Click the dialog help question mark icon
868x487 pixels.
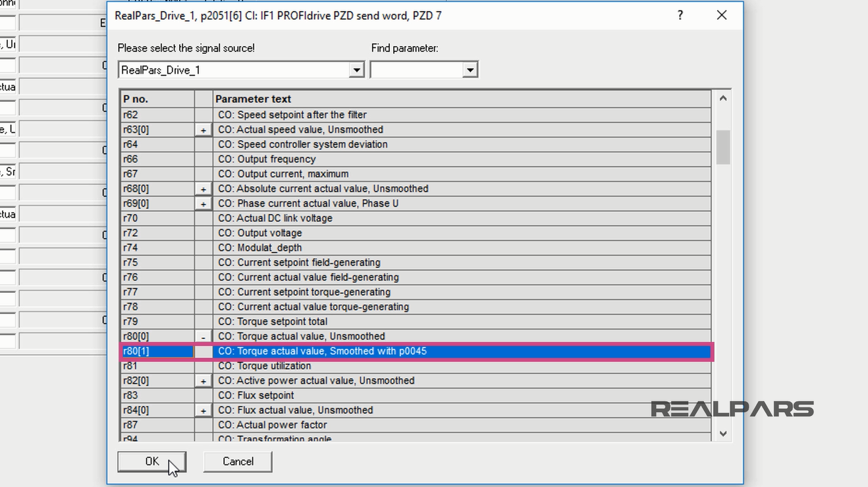coord(680,14)
